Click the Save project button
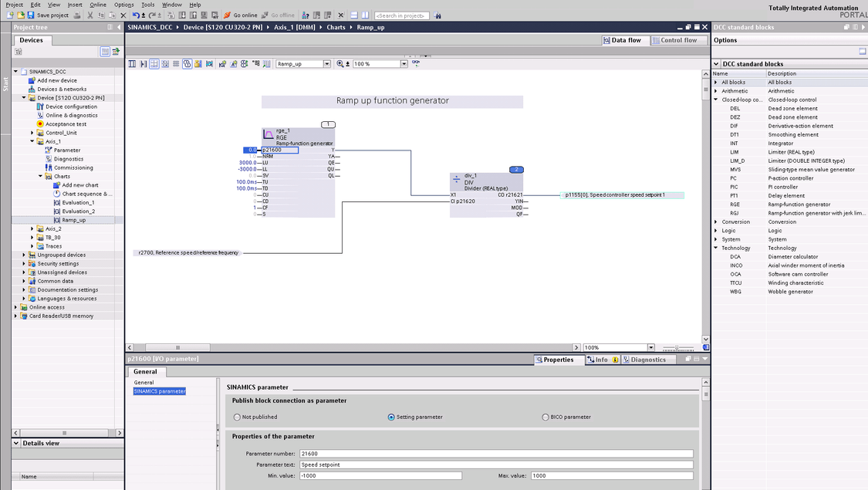 [48, 15]
